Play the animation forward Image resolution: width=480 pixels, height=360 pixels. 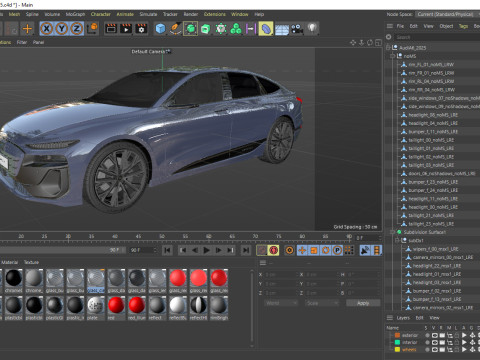coord(207,250)
